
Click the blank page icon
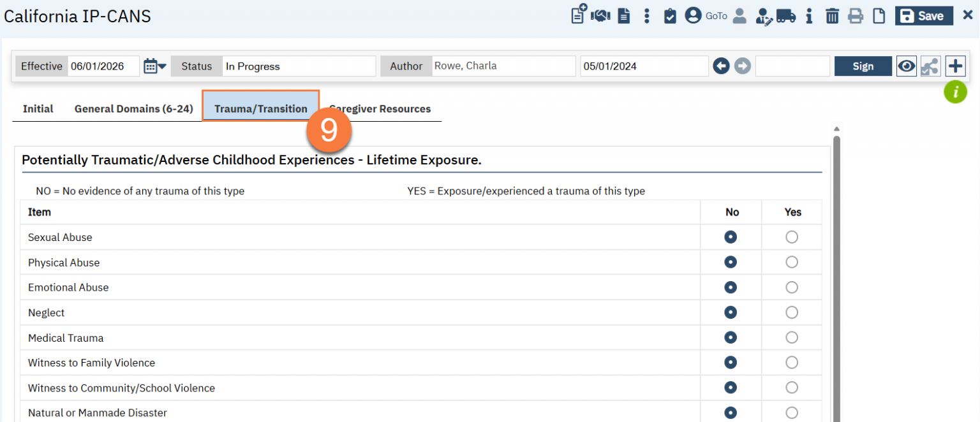tap(879, 16)
